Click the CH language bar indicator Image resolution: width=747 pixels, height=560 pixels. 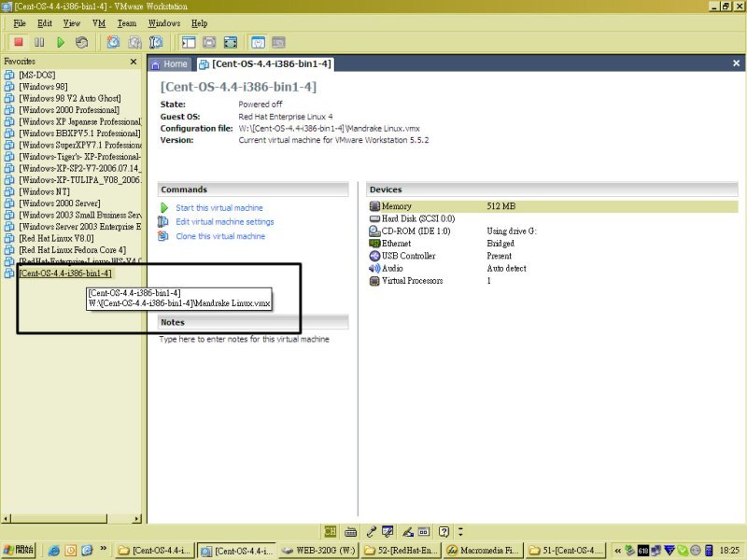331,531
